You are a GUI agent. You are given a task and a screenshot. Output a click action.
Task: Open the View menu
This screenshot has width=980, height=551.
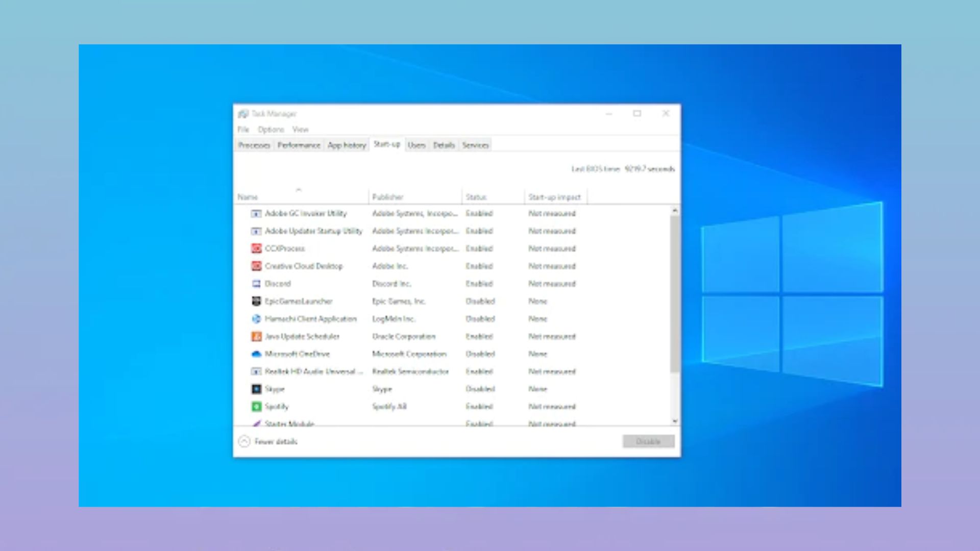coord(301,130)
